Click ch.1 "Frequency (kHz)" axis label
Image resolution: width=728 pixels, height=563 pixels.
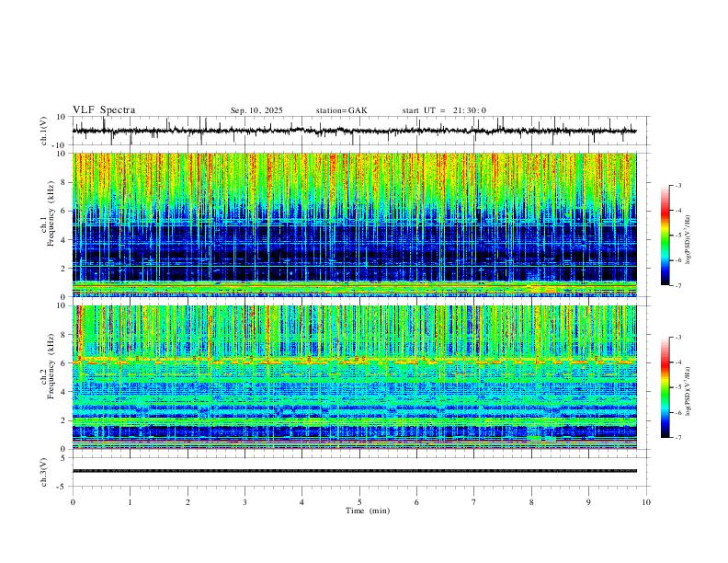(51, 213)
